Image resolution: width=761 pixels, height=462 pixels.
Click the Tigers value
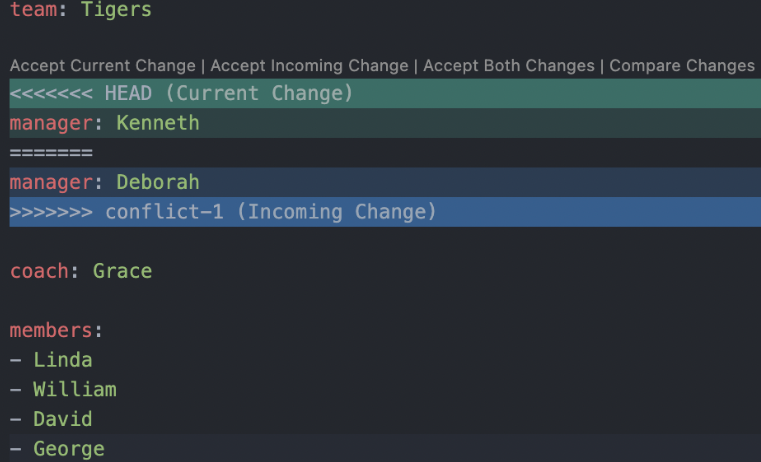pos(117,12)
